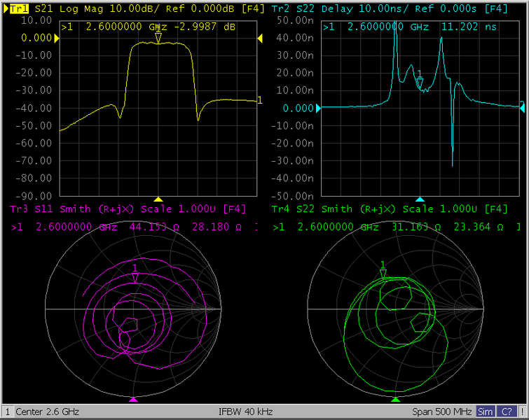Select Tr2 S22 Delay trace title
529x420 pixels.
point(389,8)
